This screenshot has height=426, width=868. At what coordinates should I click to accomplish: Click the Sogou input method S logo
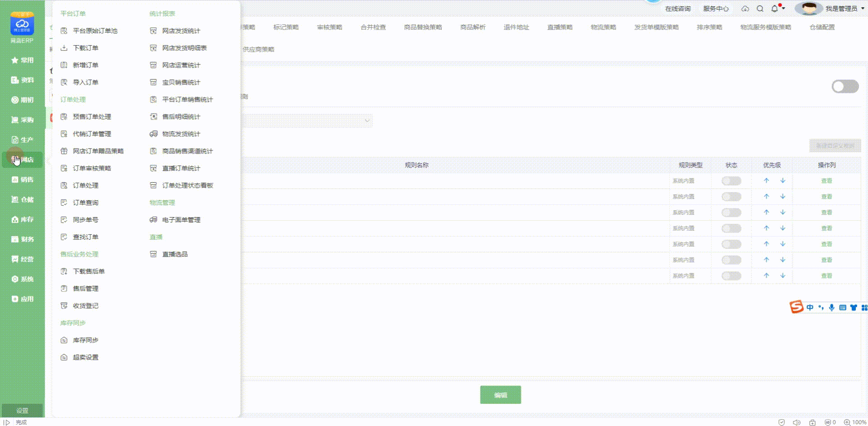pyautogui.click(x=796, y=307)
